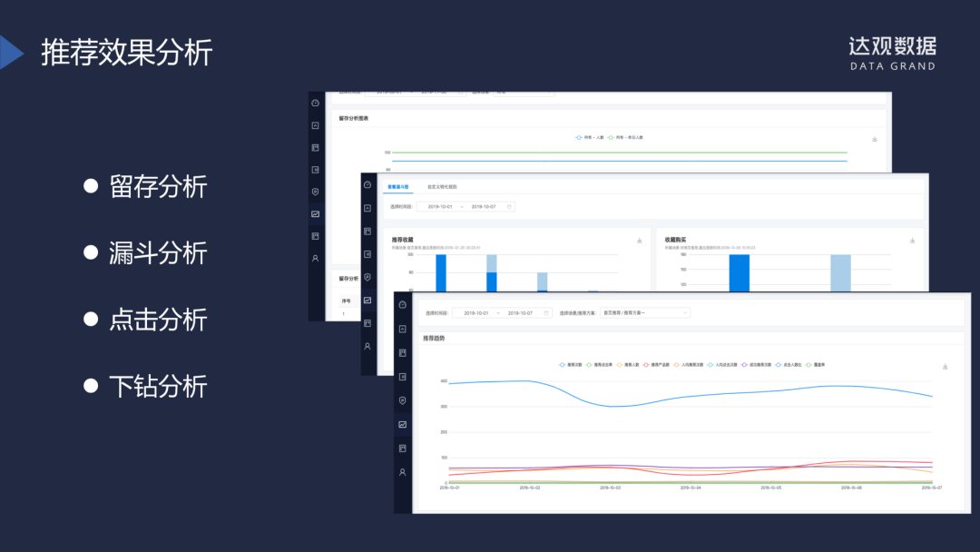The image size is (980, 552).
Task: Expand the 首页推荐 / 推荐方案一 dropdown
Action: [645, 312]
